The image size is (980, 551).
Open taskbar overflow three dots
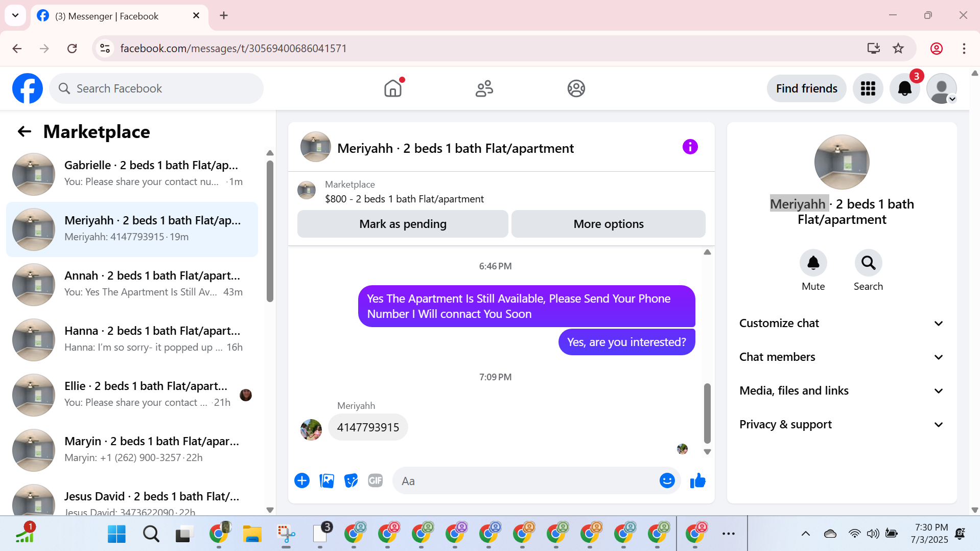click(729, 534)
